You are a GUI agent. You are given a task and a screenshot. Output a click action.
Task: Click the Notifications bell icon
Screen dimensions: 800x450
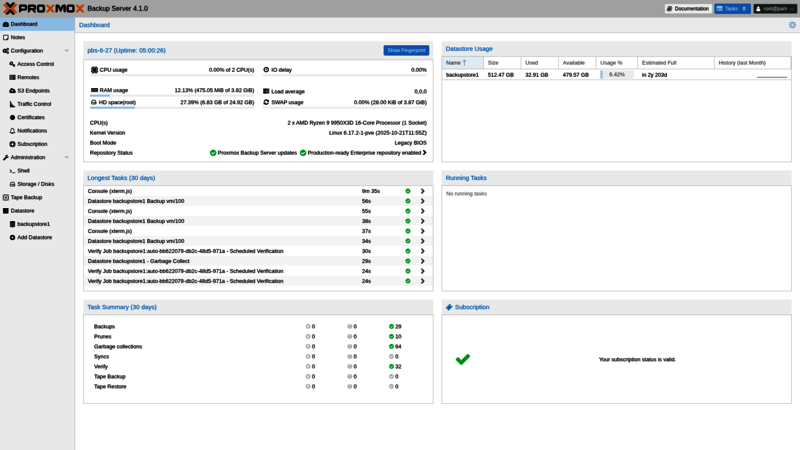[12, 131]
